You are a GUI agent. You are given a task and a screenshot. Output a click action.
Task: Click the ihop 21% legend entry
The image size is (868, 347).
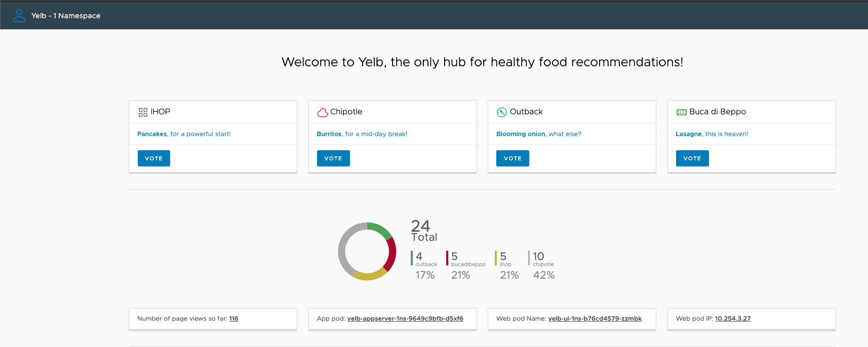tap(507, 266)
